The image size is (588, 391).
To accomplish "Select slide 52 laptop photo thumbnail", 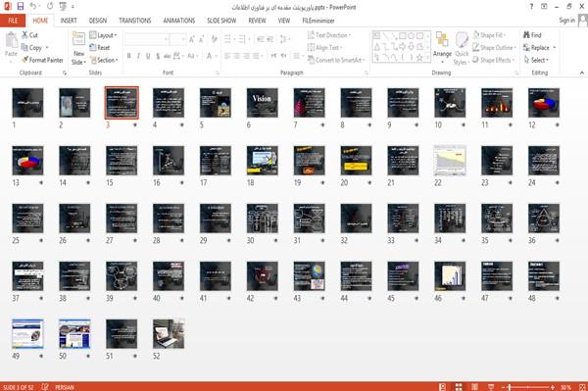I will pyautogui.click(x=169, y=333).
